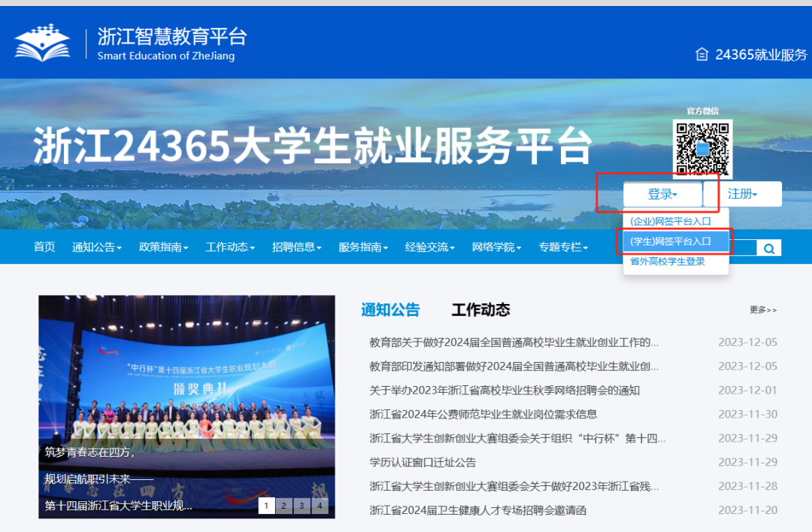Screen dimensions: 812x532
Task: Click the search magnifier icon
Action: 768,248
